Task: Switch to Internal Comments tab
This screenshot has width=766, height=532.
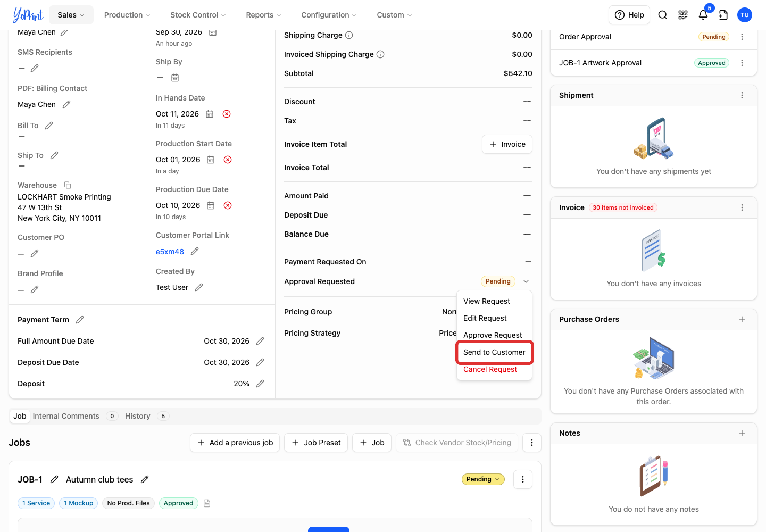Action: [66, 416]
